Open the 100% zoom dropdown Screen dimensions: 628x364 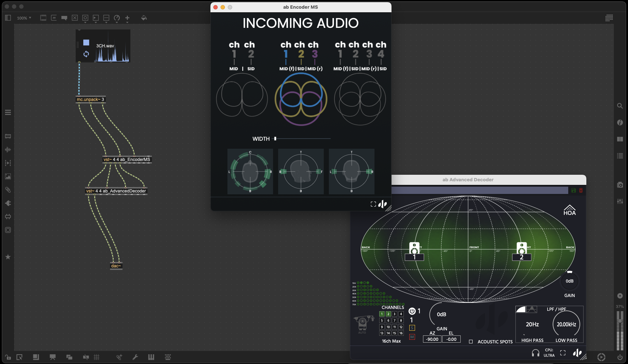(24, 18)
